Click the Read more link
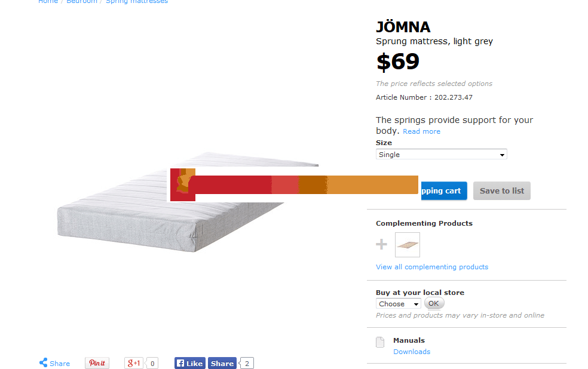Viewport: 588px width, 369px height. tap(421, 131)
